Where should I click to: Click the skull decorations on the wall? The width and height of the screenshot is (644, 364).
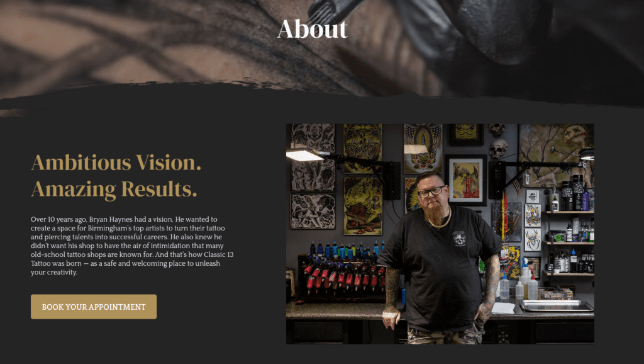pyautogui.click(x=498, y=141)
